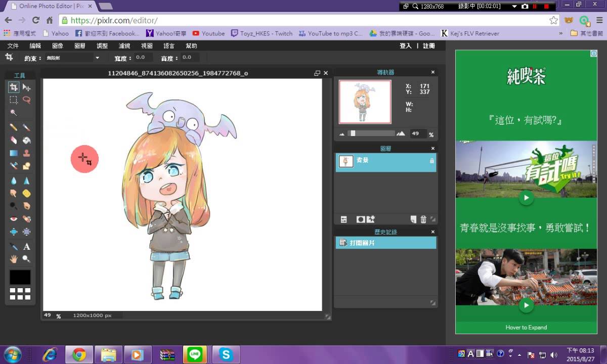The width and height of the screenshot is (607, 364).
Task: Select the Color Picker eyedropper tool
Action: [x=14, y=247]
